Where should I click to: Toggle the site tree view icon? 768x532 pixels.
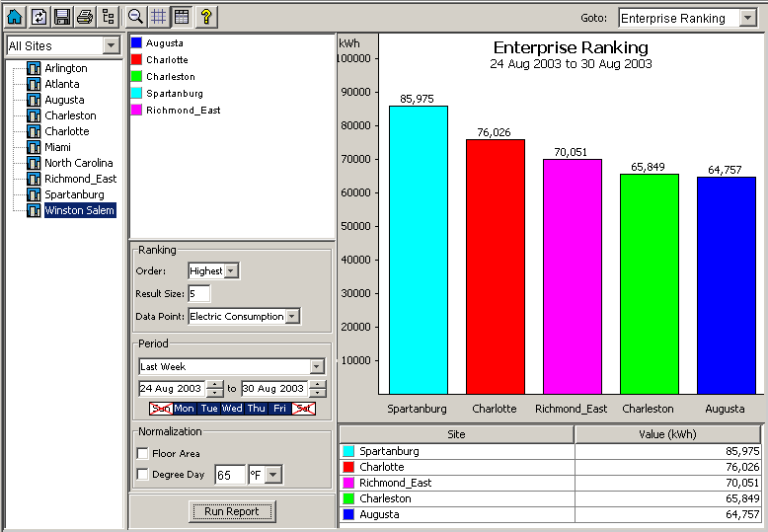tap(109, 17)
